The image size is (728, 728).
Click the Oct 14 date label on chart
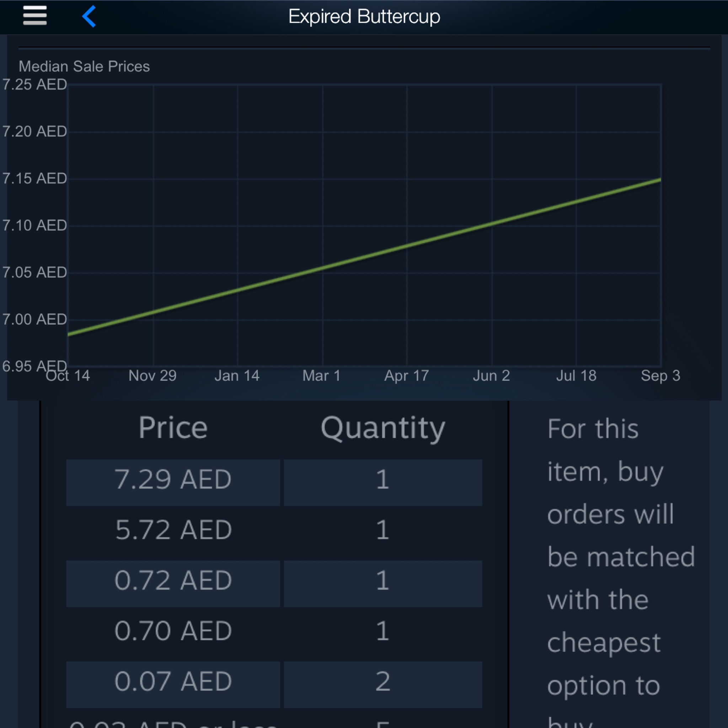click(68, 376)
